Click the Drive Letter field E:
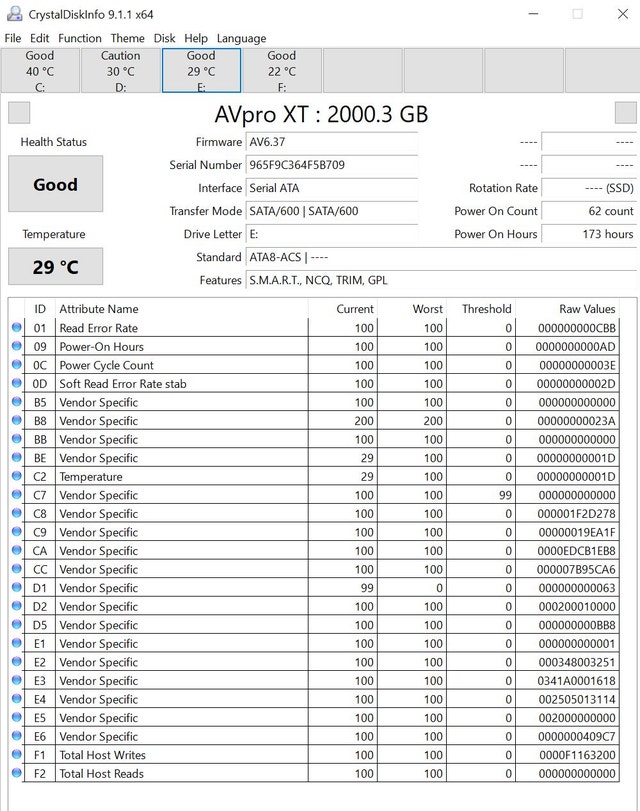 [332, 234]
